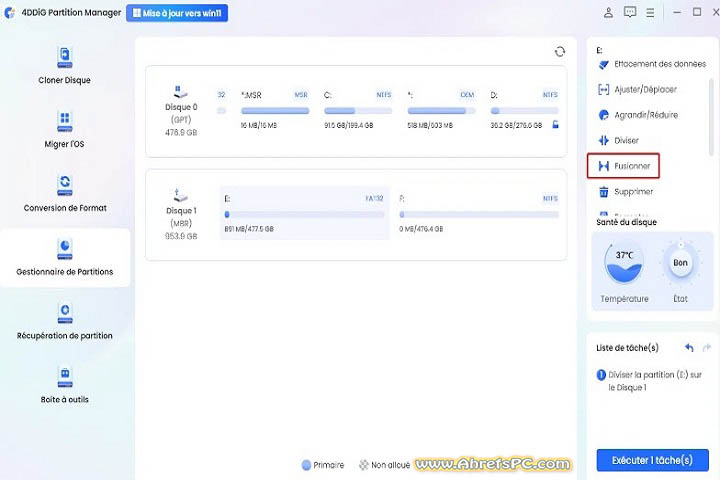Click the refresh disks icon
This screenshot has width=720, height=480.
[x=559, y=51]
